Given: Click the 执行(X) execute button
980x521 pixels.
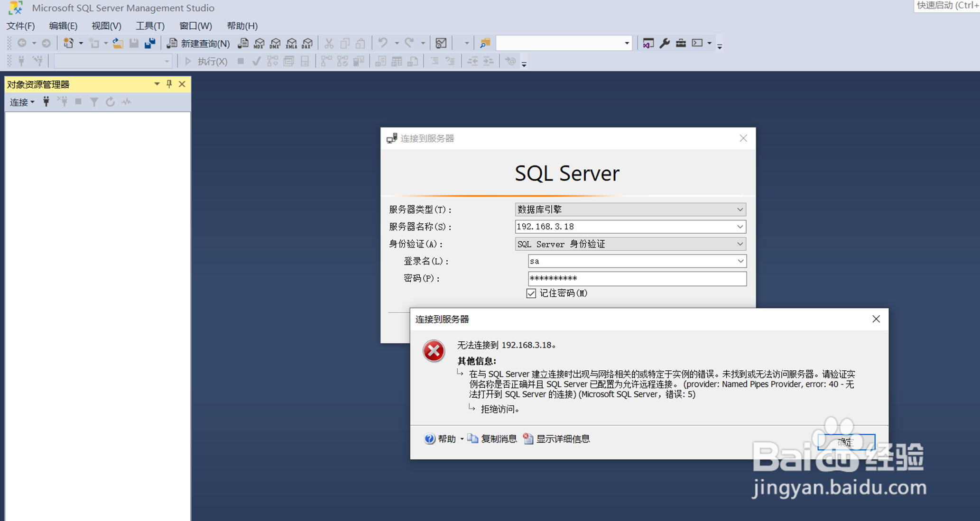Looking at the screenshot, I should [x=206, y=61].
